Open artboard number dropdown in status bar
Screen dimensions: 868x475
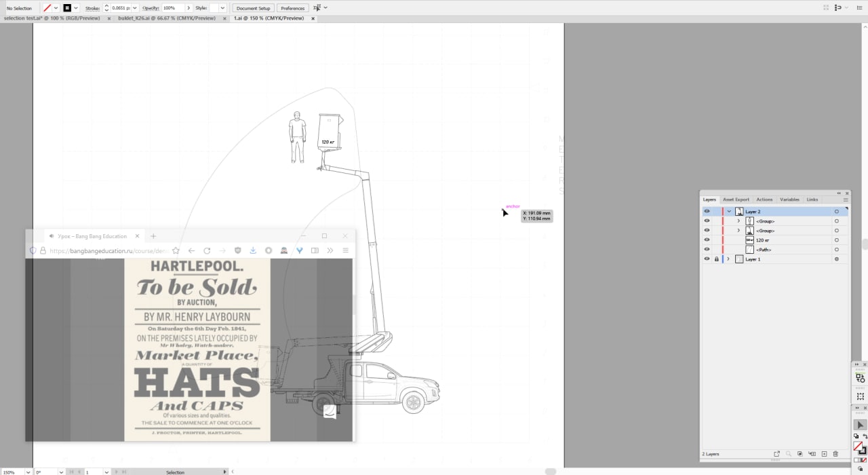coord(106,472)
